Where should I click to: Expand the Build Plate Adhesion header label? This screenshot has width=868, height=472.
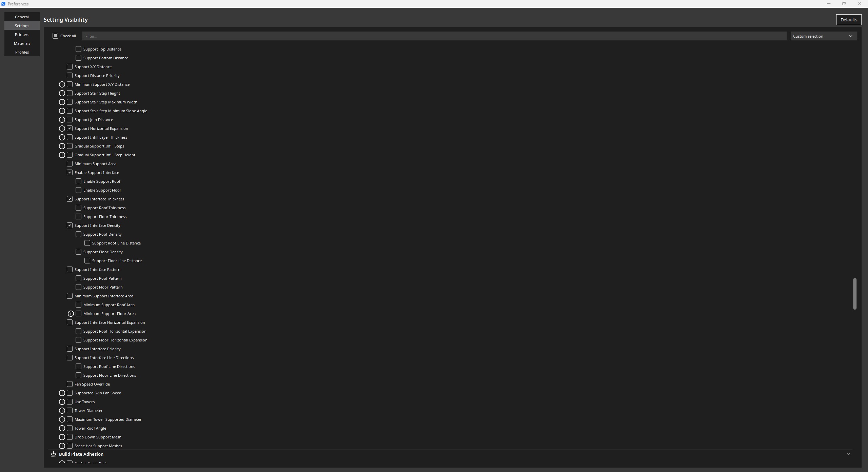[x=81, y=454]
